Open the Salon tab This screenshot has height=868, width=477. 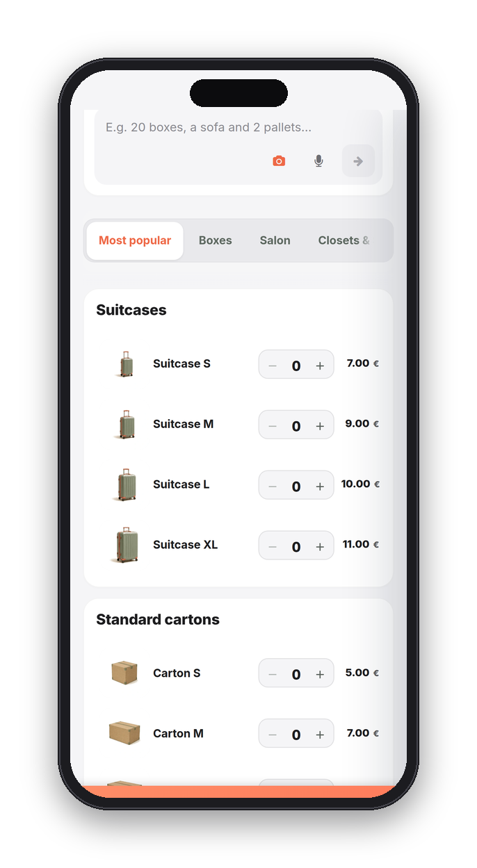pos(275,240)
